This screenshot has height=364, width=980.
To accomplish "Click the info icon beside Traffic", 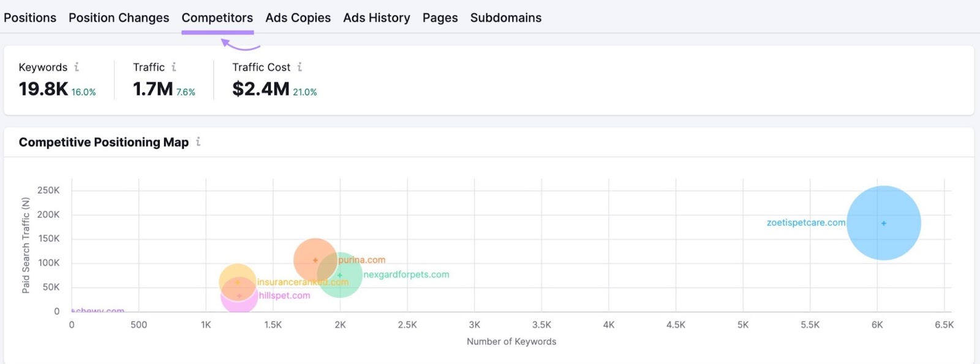I will [x=174, y=67].
